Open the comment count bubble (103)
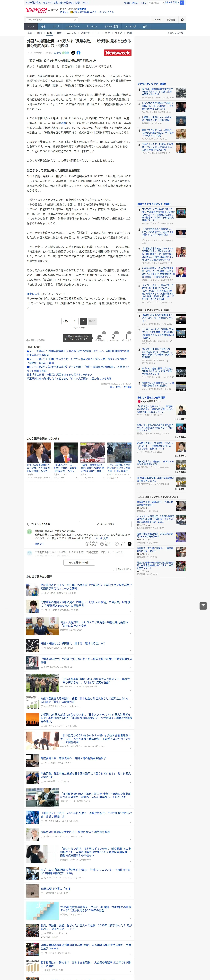This screenshot has width=210, height=980. pyautogui.click(x=58, y=53)
